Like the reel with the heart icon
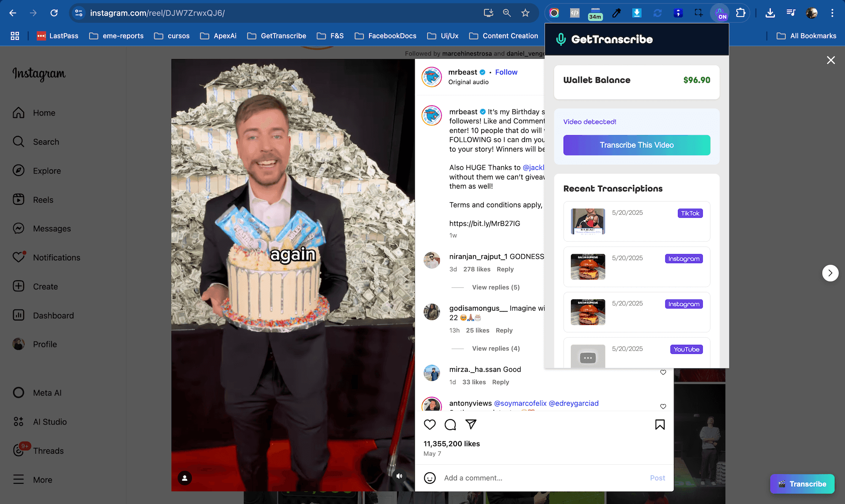Viewport: 845px width, 504px height. [430, 425]
